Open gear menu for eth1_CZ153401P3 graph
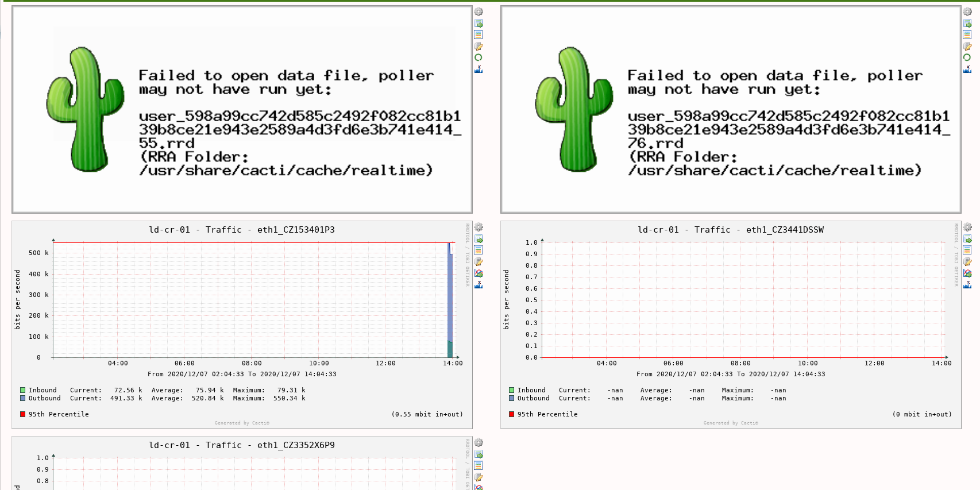 pyautogui.click(x=479, y=227)
